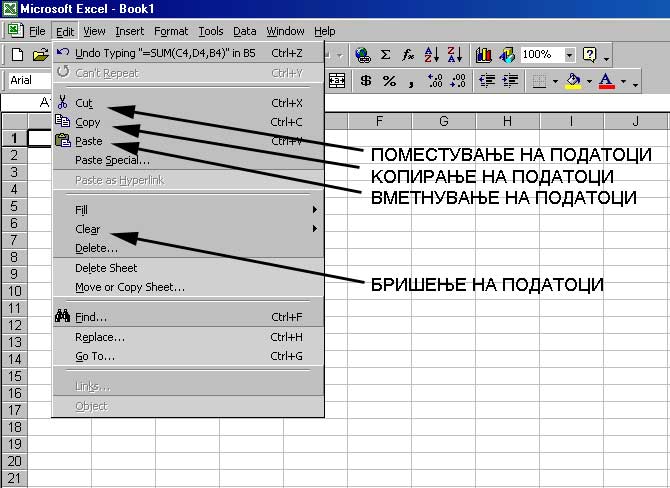The height and width of the screenshot is (488, 670).
Task: Click Sort Ascending A-Z icon
Action: [x=431, y=55]
